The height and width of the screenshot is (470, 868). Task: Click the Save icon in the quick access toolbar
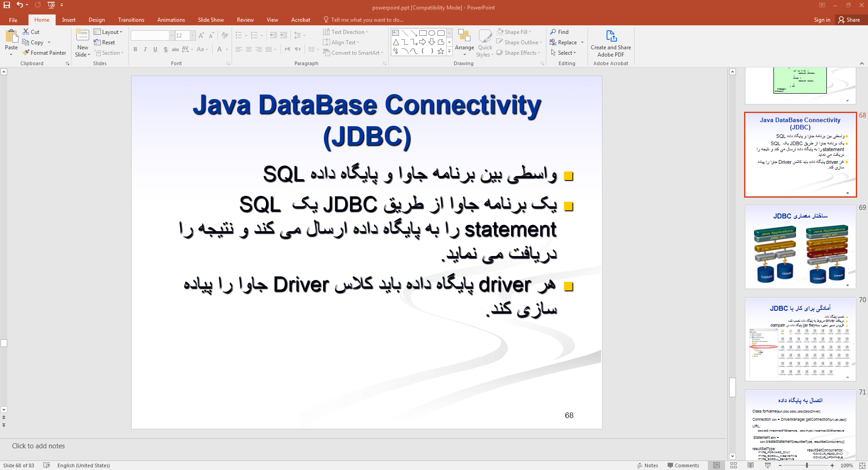7,5
